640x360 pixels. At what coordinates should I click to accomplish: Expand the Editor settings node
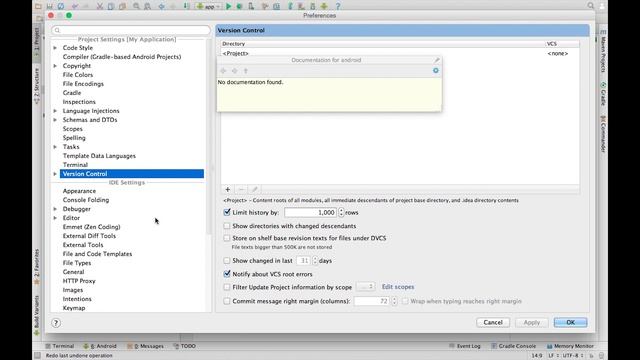click(55, 218)
